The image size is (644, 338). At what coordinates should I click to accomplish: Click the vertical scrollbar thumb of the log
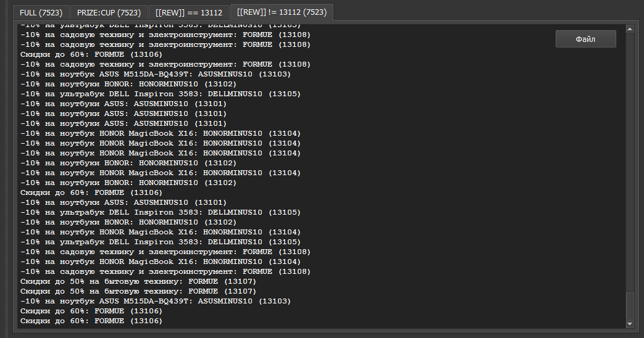(630, 305)
